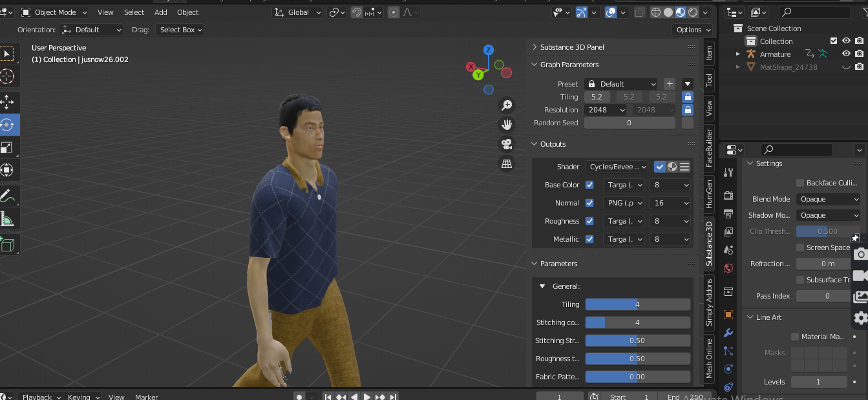868x400 pixels.
Task: Open the Blend Mode dropdown
Action: 828,199
